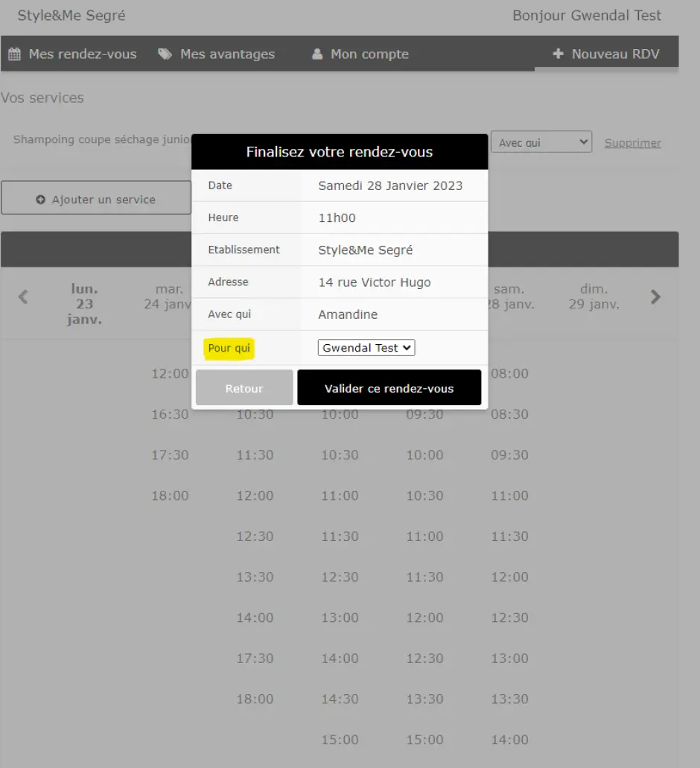This screenshot has width=700, height=768.
Task: Select the dim. 29 janv. day header
Action: tap(594, 296)
